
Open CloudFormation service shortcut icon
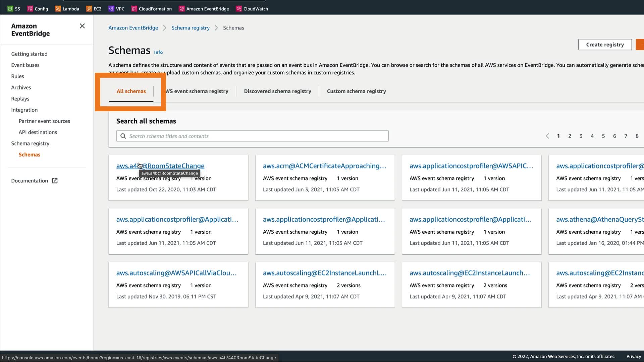click(x=134, y=9)
